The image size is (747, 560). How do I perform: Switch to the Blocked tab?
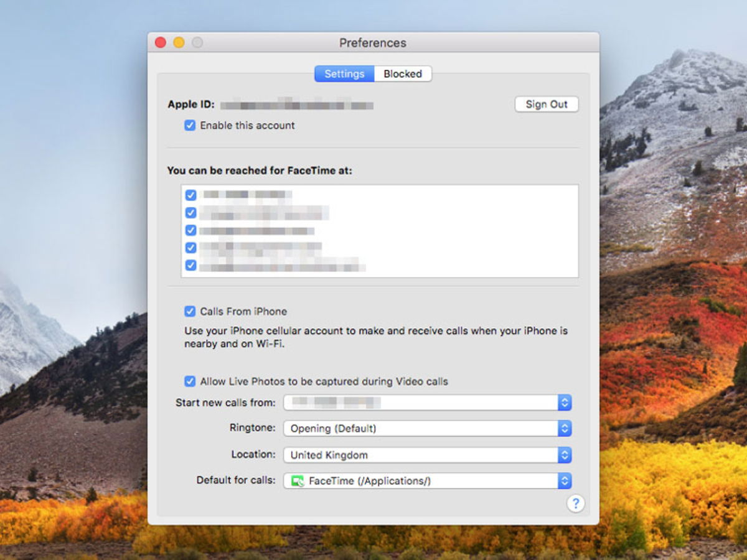[402, 73]
